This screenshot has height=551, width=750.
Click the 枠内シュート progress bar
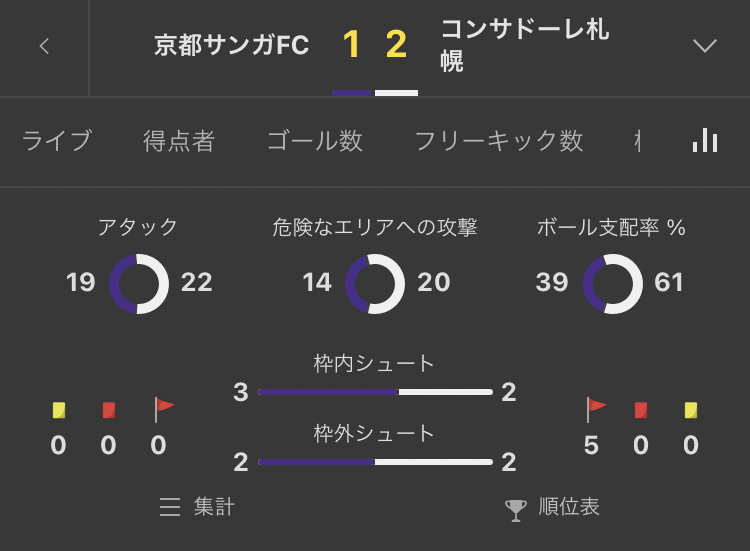tap(375, 392)
